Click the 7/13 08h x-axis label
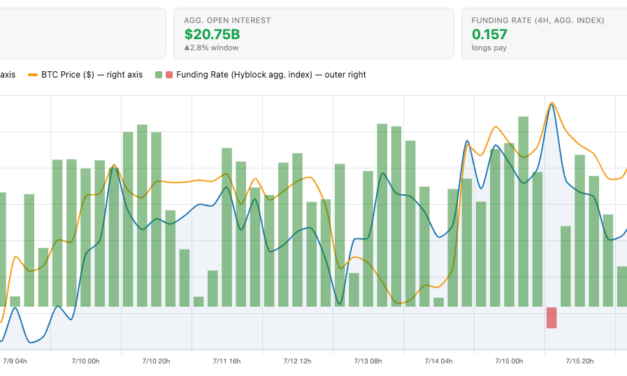The width and height of the screenshot is (627, 376). pos(368,361)
